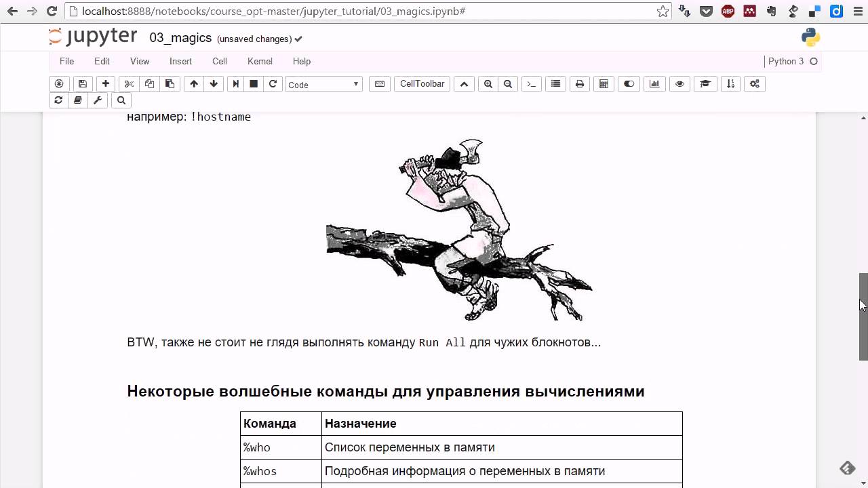The image size is (868, 488).
Task: Copy the selected cell
Action: pos(149,84)
